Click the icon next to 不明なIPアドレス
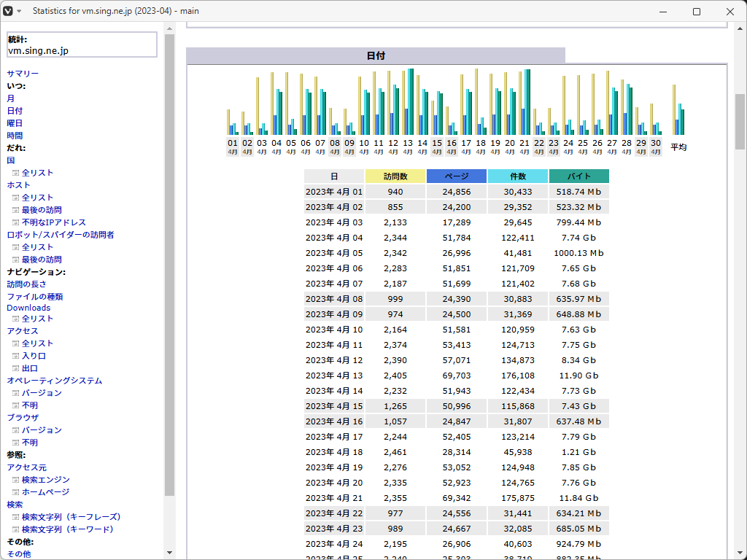The image size is (747, 560). pos(15,222)
